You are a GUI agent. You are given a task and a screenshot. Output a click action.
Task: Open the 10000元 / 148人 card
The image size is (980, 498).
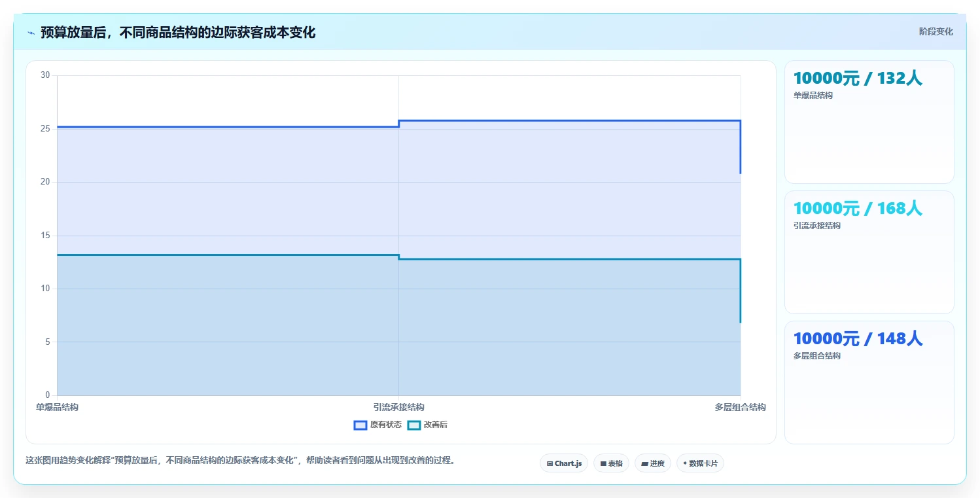[x=869, y=382]
